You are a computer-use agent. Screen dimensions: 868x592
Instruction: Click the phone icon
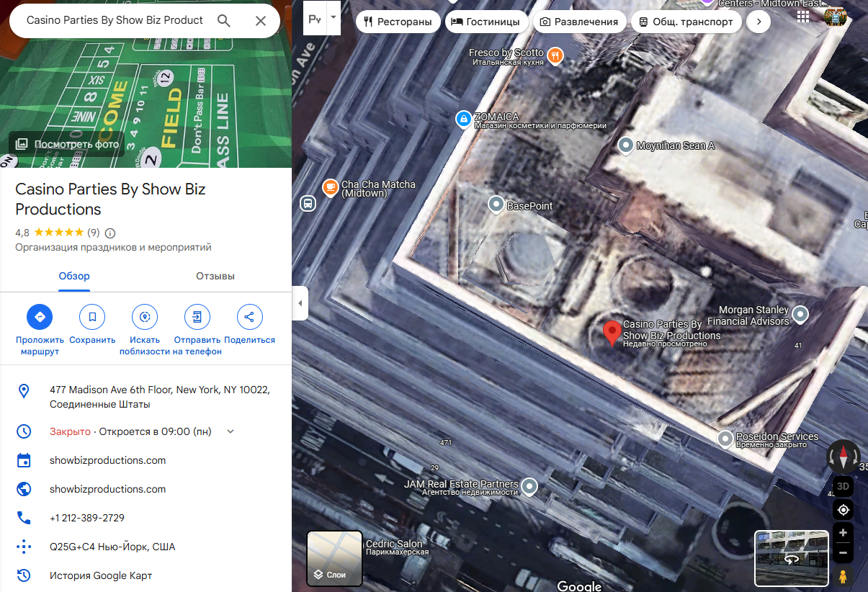click(24, 518)
